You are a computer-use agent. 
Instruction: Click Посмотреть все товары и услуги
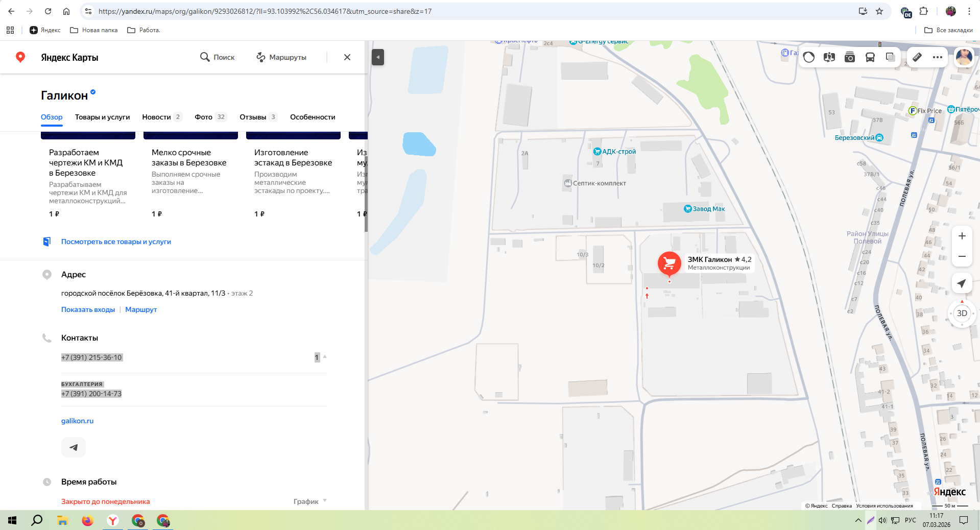(116, 242)
